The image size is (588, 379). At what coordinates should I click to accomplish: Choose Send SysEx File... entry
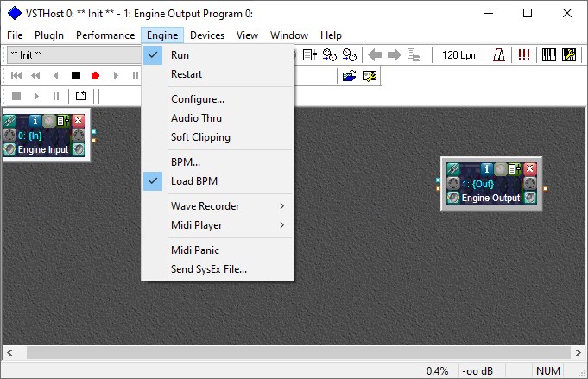218,269
